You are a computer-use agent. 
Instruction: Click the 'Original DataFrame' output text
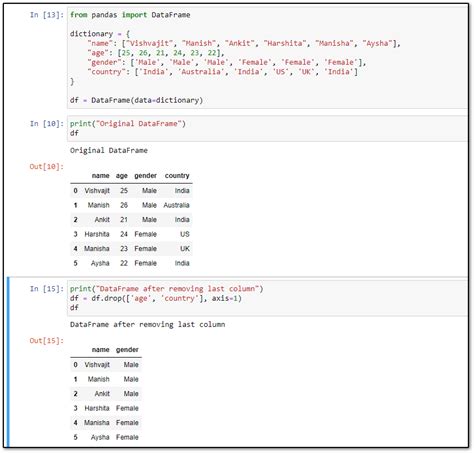[109, 150]
